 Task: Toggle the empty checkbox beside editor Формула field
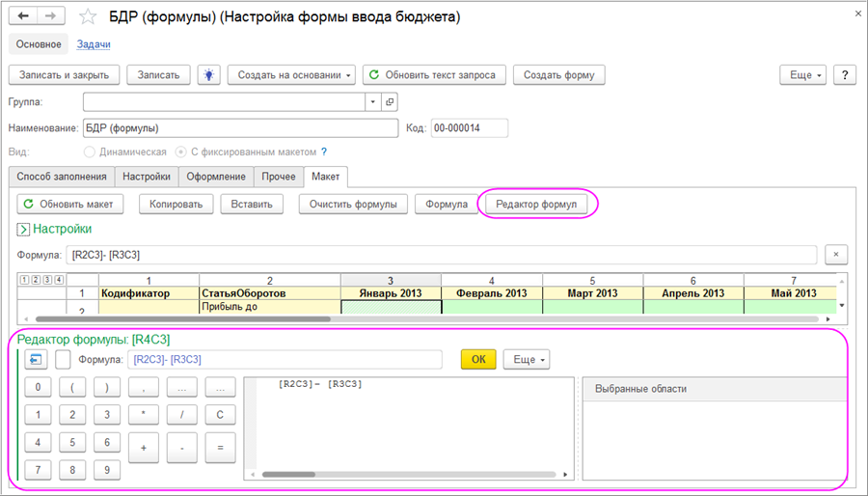(x=64, y=360)
